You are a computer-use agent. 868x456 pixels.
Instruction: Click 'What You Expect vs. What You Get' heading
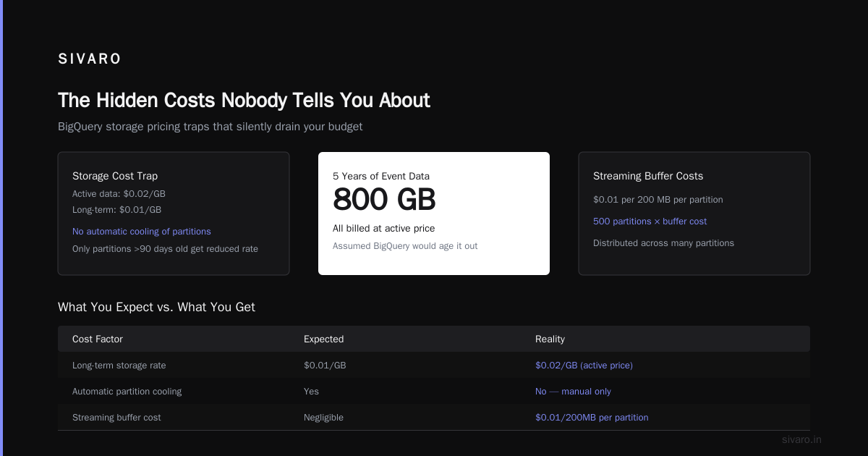(x=156, y=307)
